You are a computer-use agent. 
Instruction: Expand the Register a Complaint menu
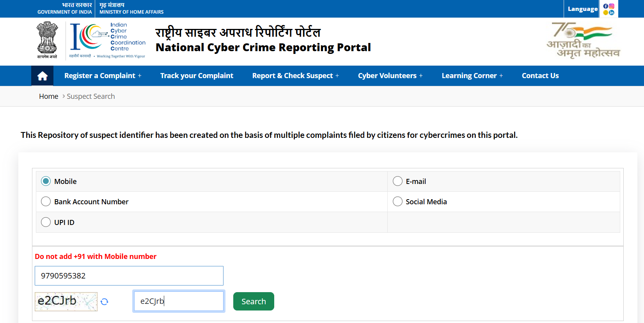coord(103,76)
